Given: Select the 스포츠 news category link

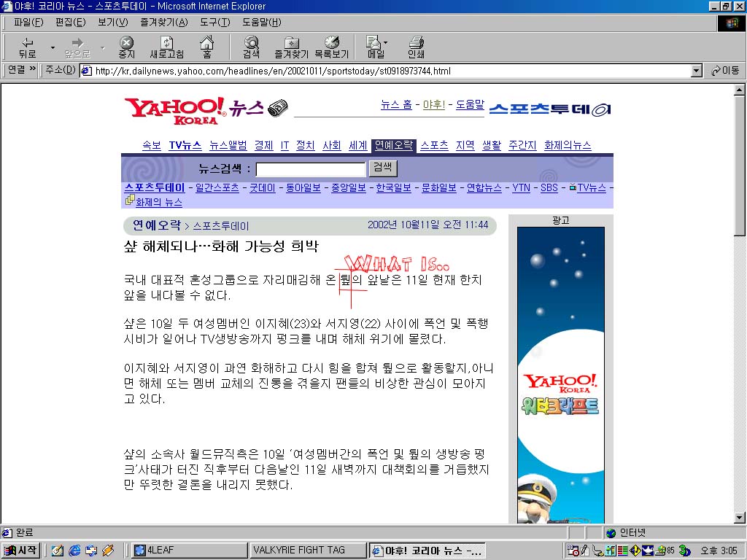Looking at the screenshot, I should pos(434,145).
